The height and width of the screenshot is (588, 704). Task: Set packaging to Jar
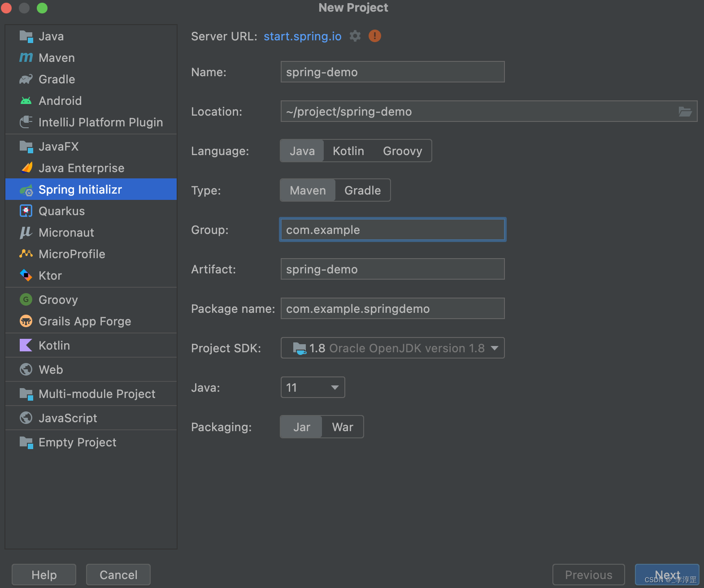[302, 427]
